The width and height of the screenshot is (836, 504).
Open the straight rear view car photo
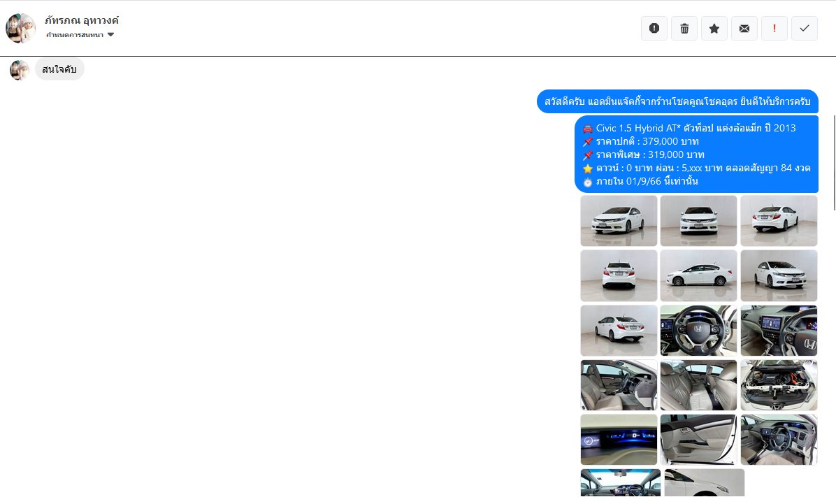619,275
